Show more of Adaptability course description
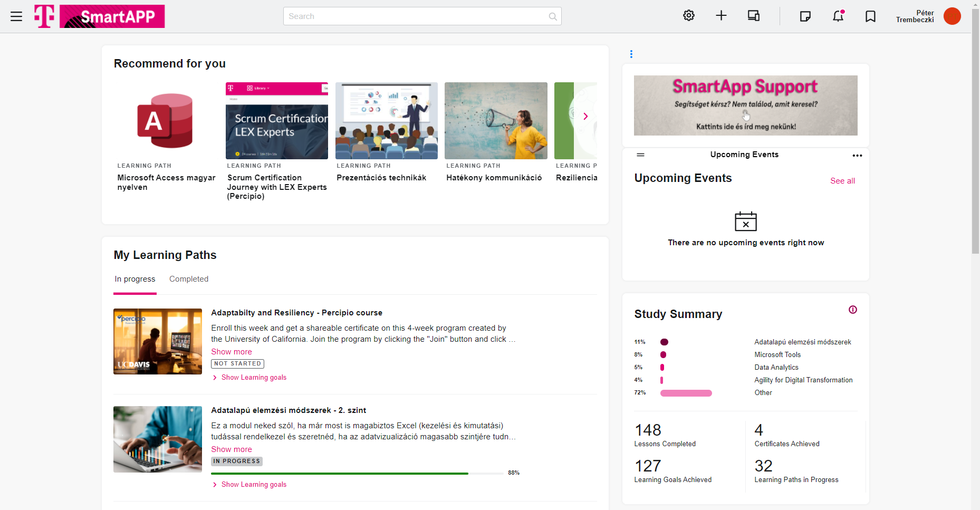 point(232,352)
